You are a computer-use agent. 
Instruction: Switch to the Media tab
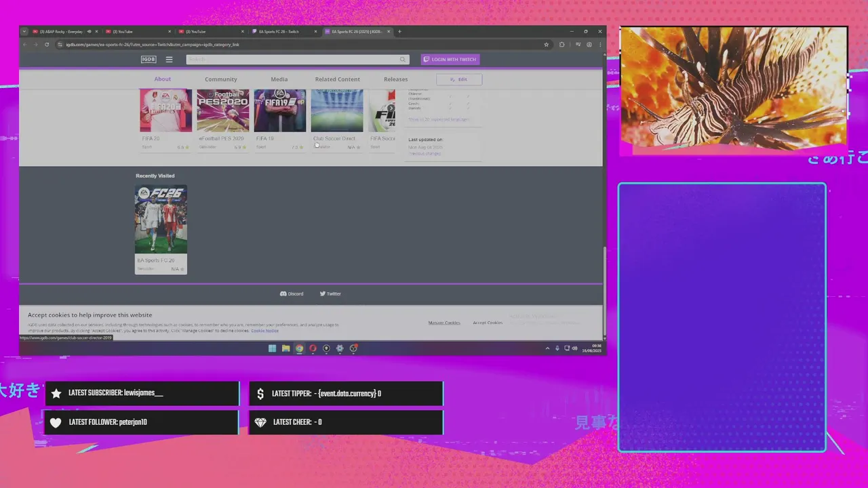coord(279,79)
